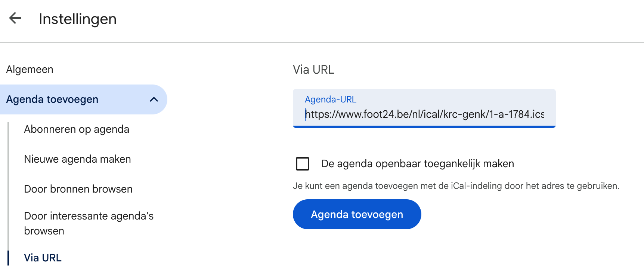Click the openbaar toegankelijk maken label text
Screen dimensions: 644x267
point(418,164)
